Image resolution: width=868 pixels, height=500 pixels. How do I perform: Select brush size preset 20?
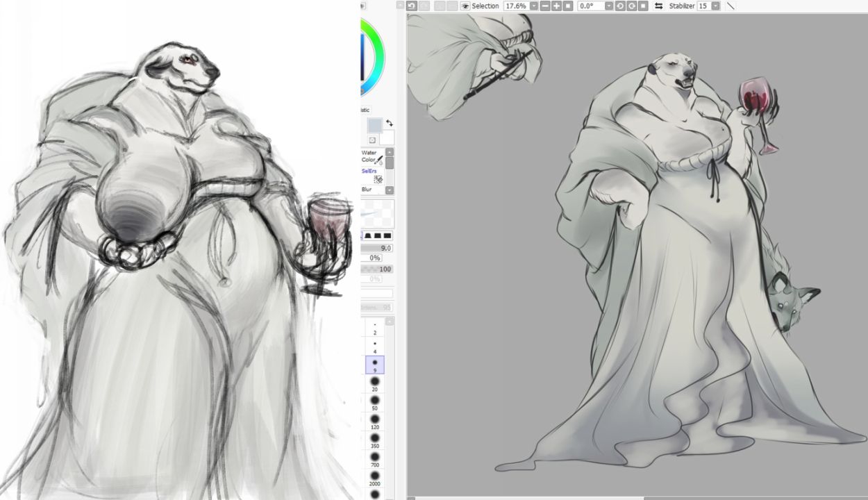point(375,384)
